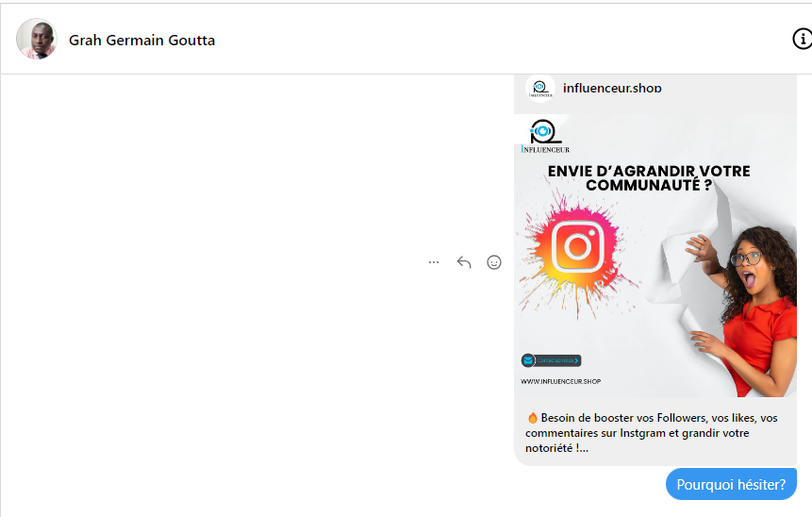Screen dimensions: 812x517
Task: Click the dark phone number badge in the image
Action: pos(558,360)
